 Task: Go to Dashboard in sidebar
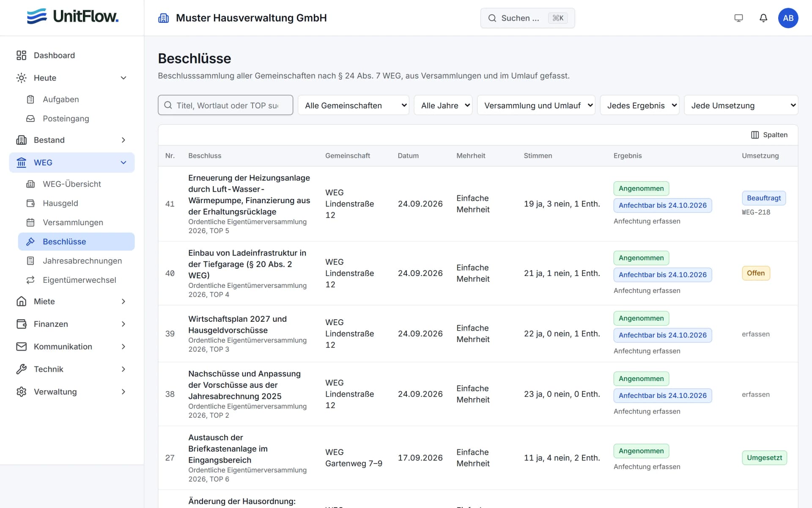72,55
